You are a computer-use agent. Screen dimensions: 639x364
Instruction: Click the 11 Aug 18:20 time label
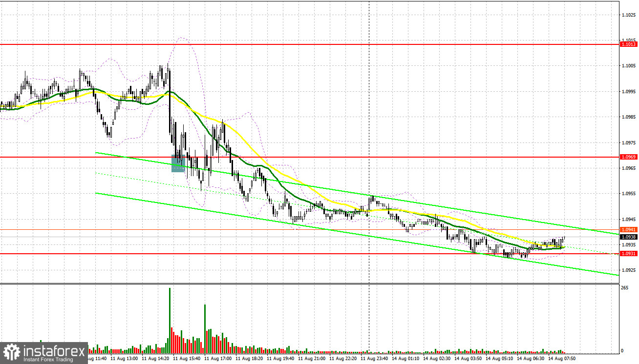click(249, 359)
